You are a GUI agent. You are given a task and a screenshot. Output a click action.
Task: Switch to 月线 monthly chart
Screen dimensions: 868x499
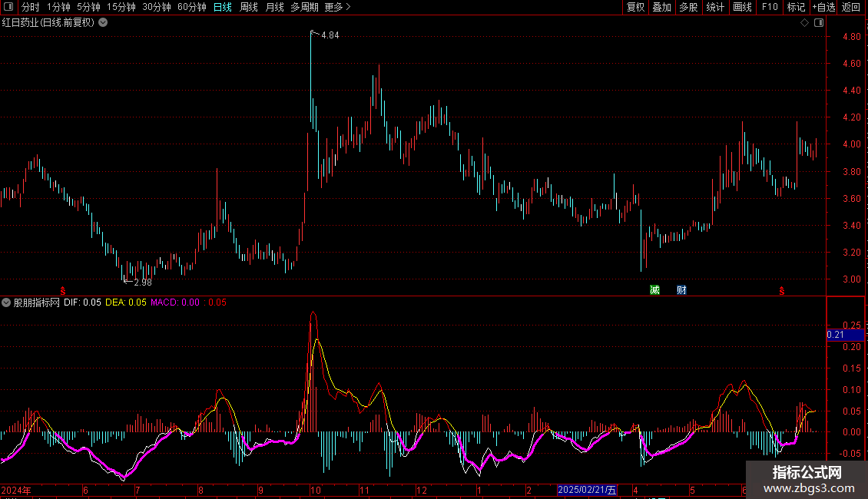(x=274, y=7)
